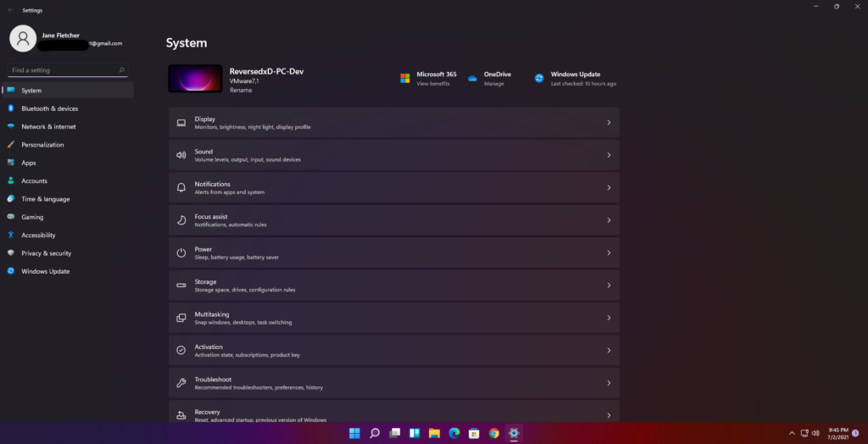Click the Personalization paintbrush icon

click(10, 145)
